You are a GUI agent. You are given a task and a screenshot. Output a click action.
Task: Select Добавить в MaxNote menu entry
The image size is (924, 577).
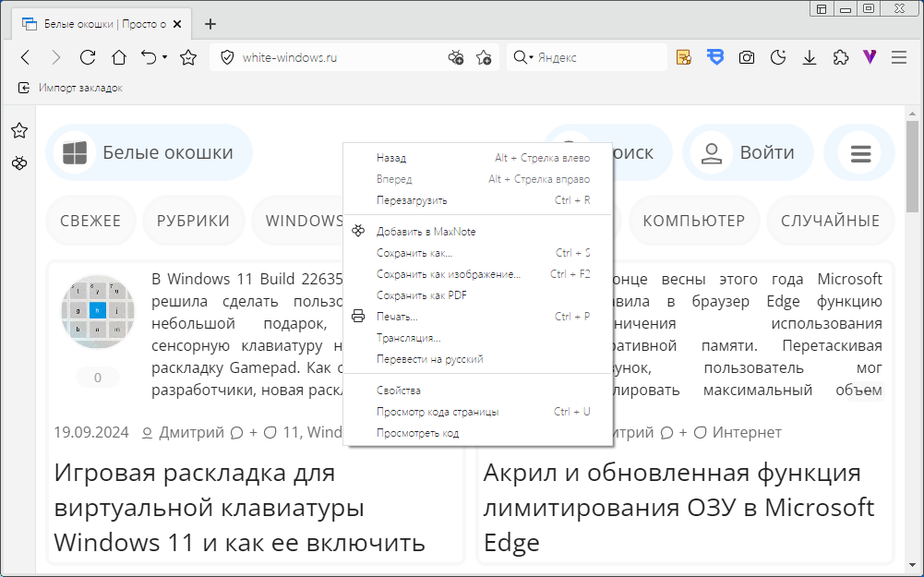pyautogui.click(x=478, y=232)
